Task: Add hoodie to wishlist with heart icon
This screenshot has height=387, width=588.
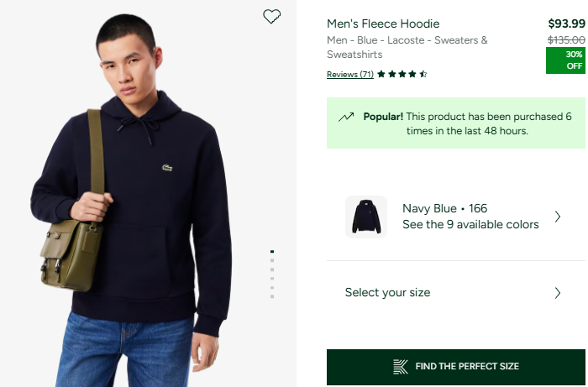Action: (x=271, y=17)
